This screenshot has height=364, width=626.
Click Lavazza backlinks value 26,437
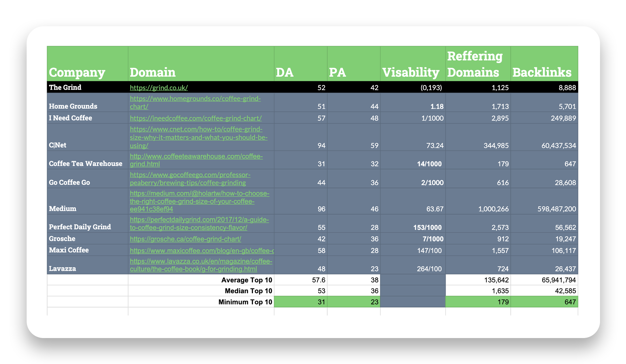click(x=566, y=269)
